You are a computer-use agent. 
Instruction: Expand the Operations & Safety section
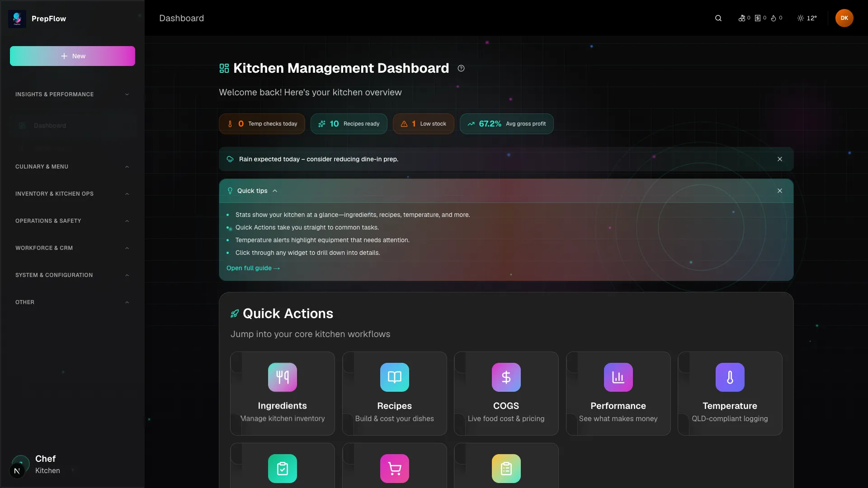72,221
